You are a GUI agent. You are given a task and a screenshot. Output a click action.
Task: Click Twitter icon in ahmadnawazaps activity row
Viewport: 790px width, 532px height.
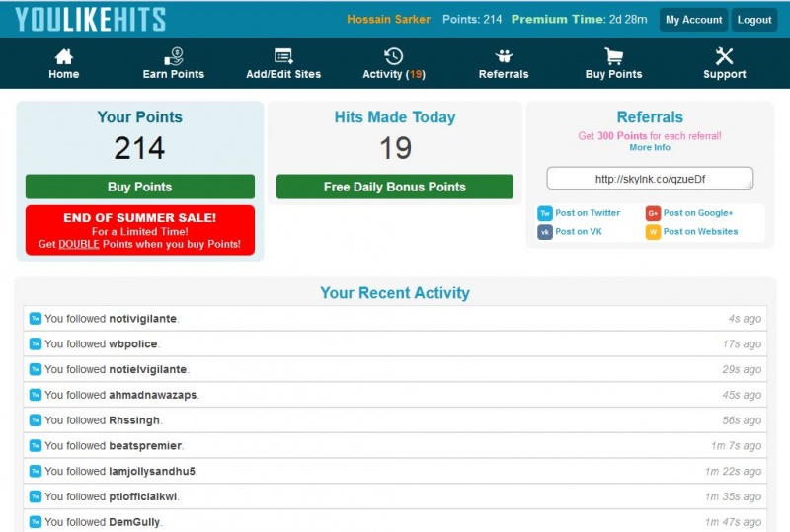pyautogui.click(x=36, y=395)
